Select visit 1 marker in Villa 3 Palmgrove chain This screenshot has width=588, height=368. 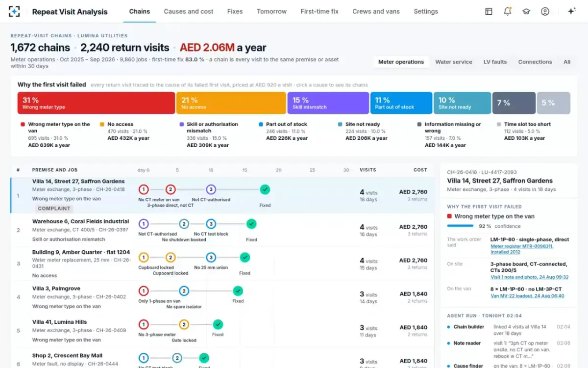pos(144,290)
